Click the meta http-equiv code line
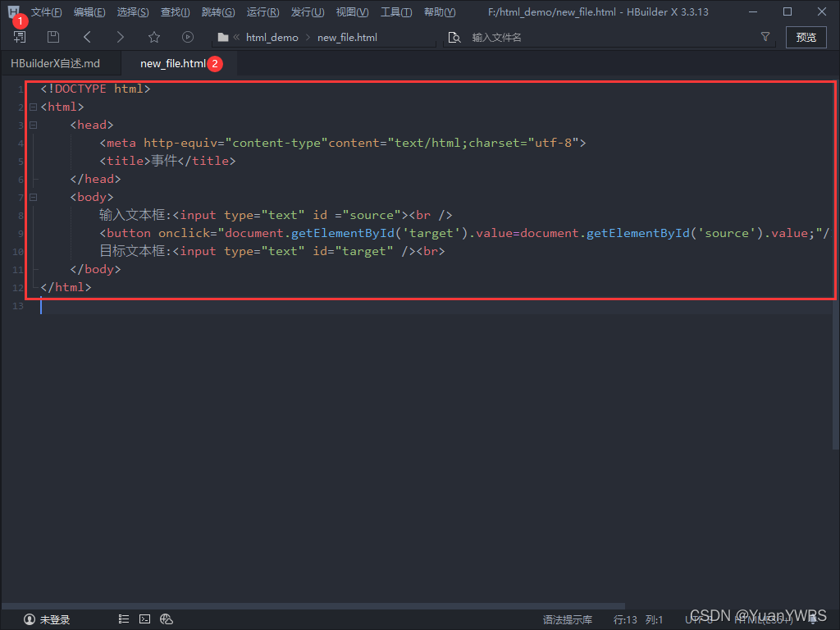840x630 pixels. coord(343,143)
